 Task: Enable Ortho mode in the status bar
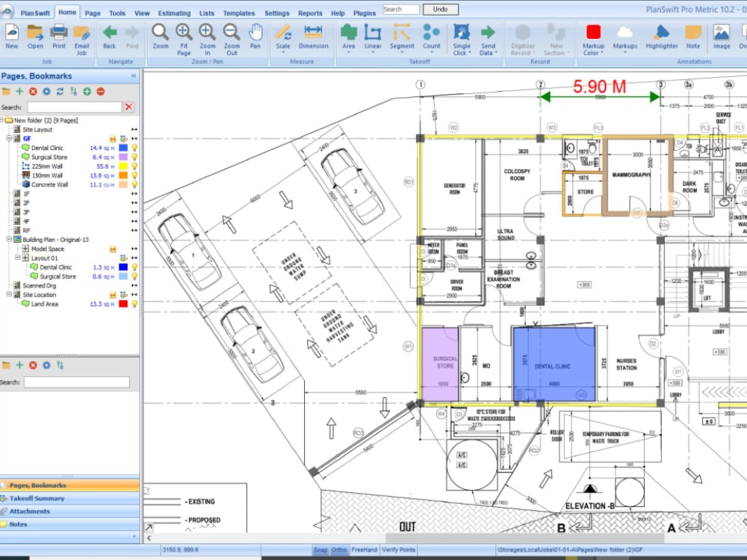click(339, 549)
